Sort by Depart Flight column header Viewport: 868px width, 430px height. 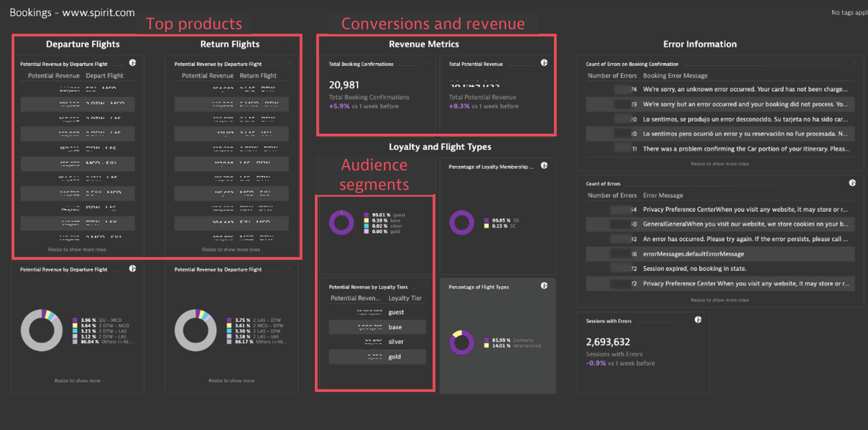(x=105, y=76)
